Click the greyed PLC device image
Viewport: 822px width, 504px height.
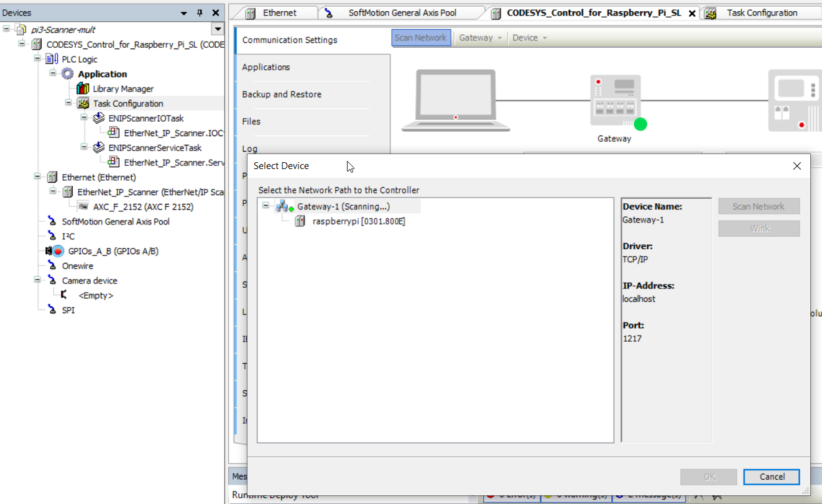(795, 100)
